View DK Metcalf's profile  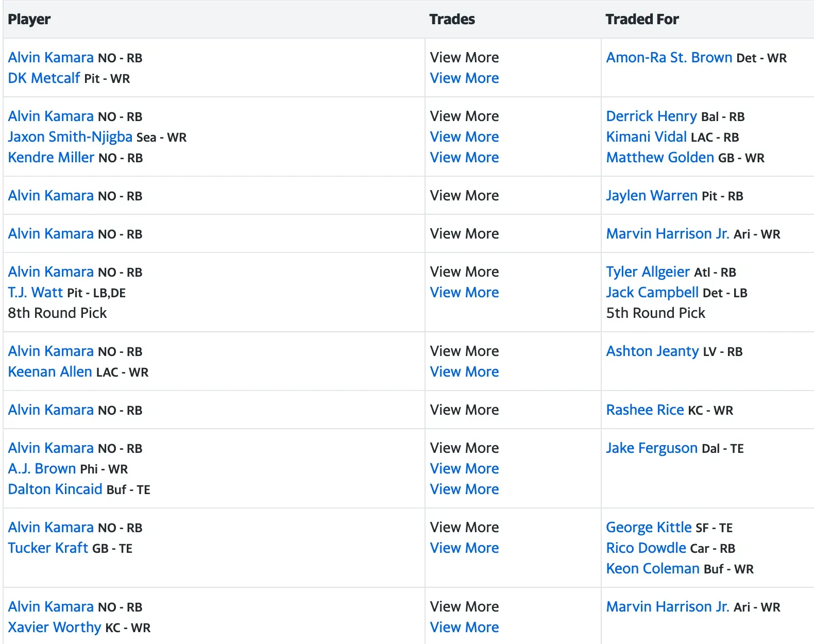43,78
